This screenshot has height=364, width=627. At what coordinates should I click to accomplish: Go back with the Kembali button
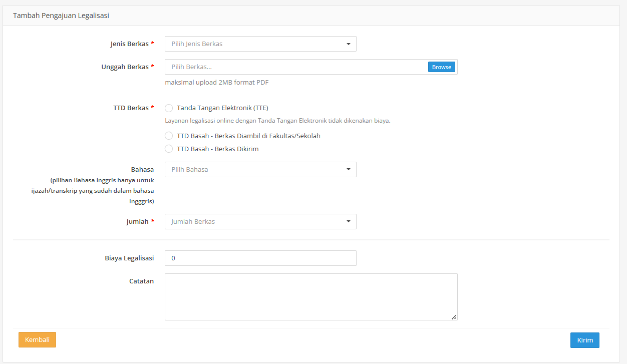coord(37,340)
